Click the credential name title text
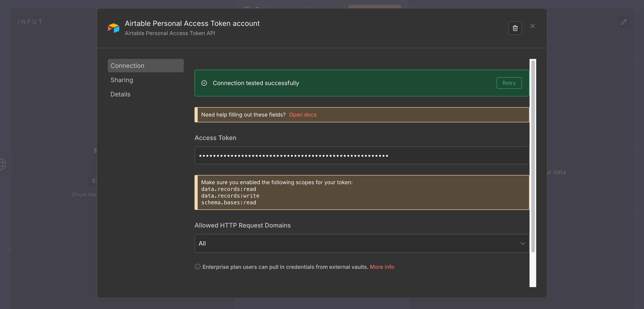This screenshot has width=644, height=309. [192, 23]
